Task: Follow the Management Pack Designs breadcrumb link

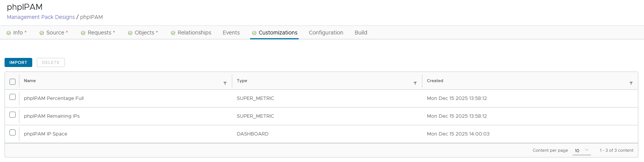Action: pos(41,17)
